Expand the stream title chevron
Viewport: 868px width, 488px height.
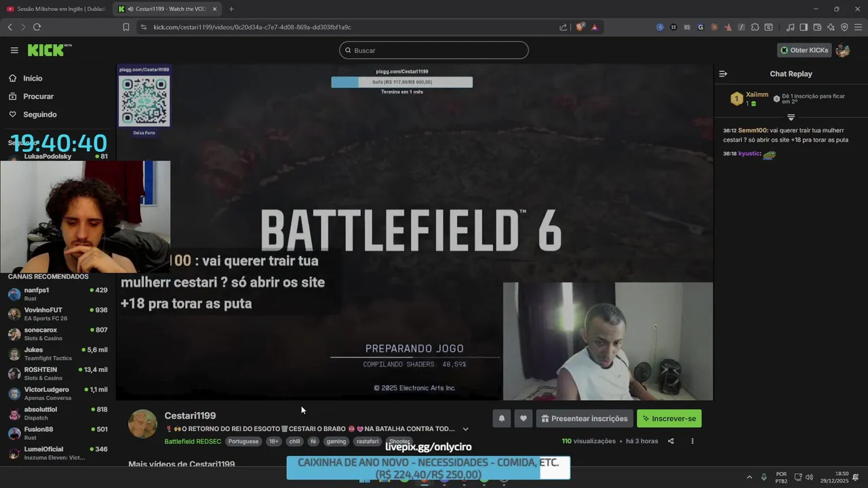[465, 429]
